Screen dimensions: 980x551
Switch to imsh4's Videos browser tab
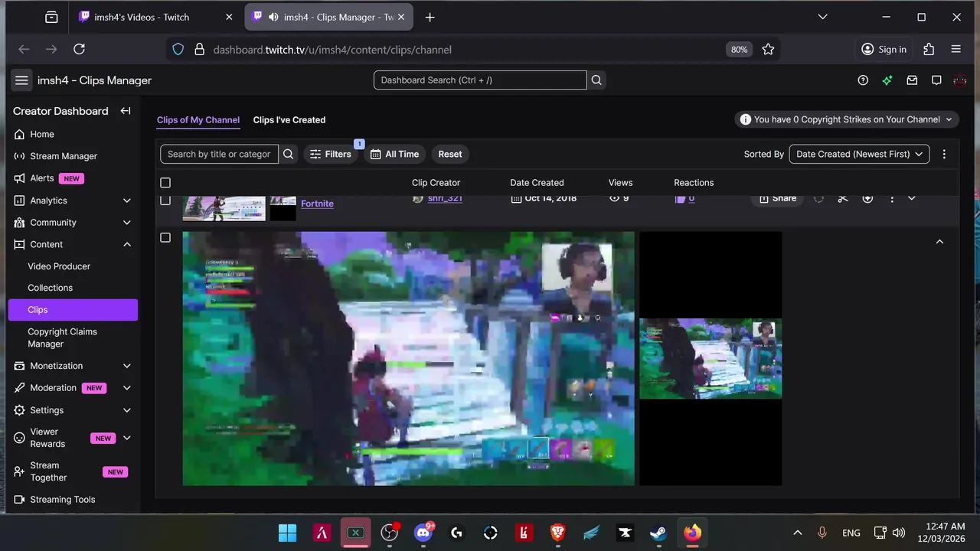[x=154, y=17]
